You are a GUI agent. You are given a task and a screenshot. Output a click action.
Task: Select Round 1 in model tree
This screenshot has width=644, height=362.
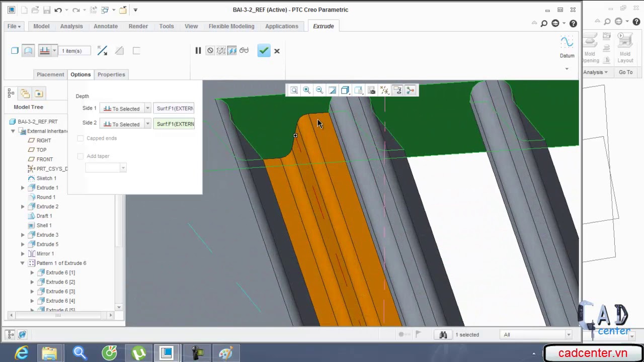click(46, 198)
